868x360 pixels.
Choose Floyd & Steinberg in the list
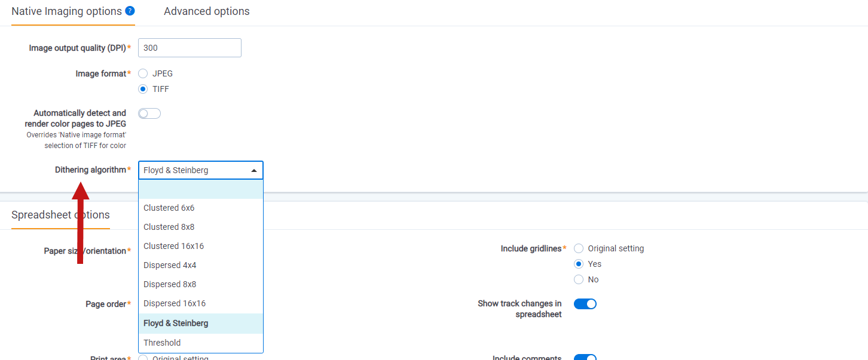(x=201, y=323)
